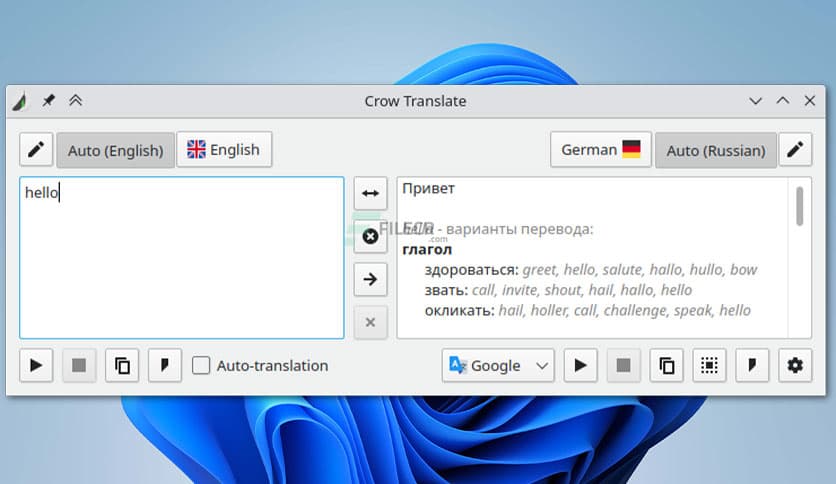Screen dimensions: 836x484
Task: Open the Google translation engine dropdown
Action: tap(498, 365)
